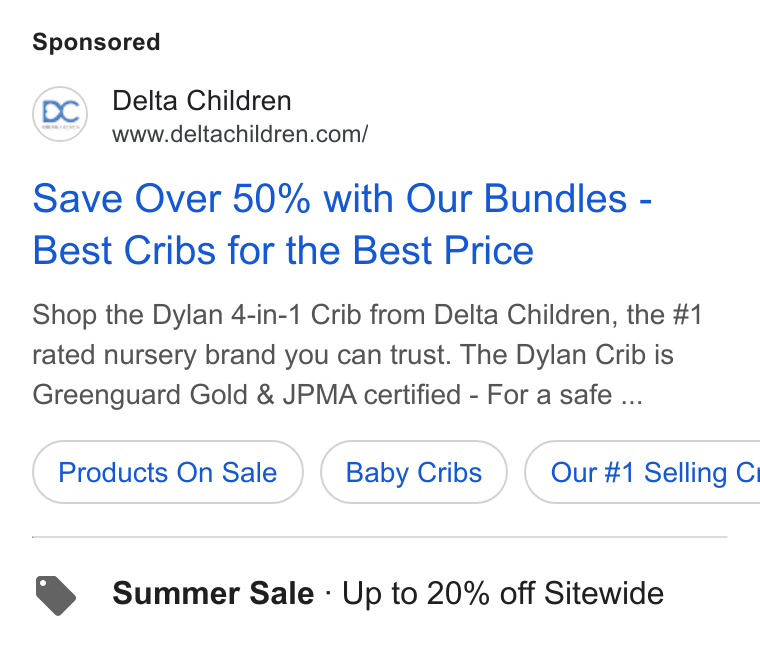760x654 pixels.
Task: Click the Greenguard Gold & JPMA certified text
Action: (246, 394)
